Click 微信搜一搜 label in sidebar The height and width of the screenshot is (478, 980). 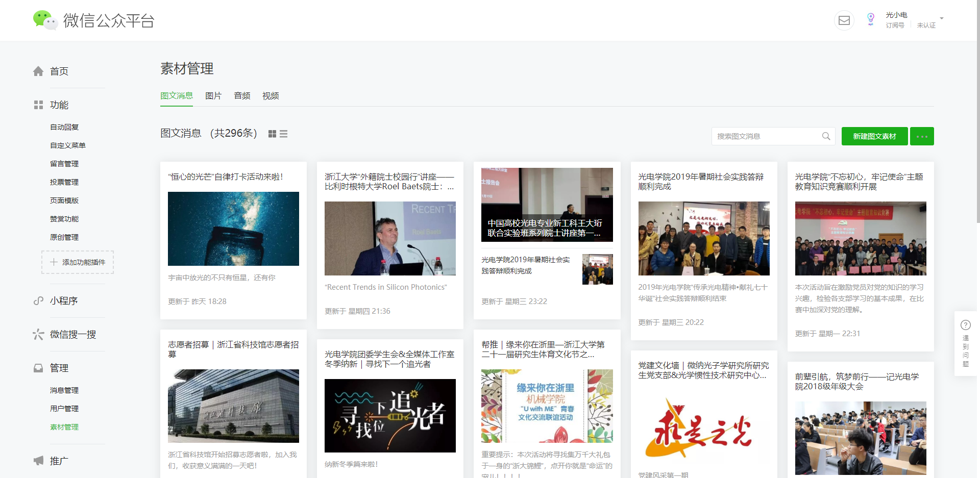(x=73, y=335)
